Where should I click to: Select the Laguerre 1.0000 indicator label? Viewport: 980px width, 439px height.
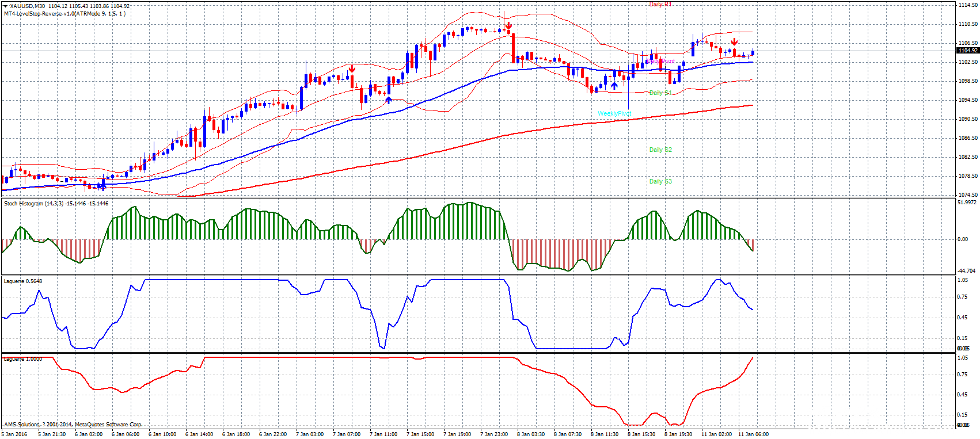[x=23, y=359]
